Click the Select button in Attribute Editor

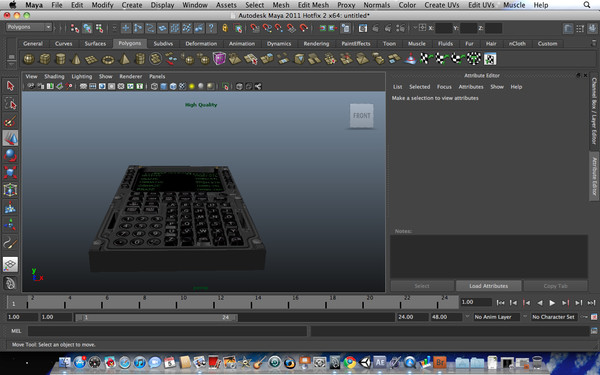click(422, 286)
